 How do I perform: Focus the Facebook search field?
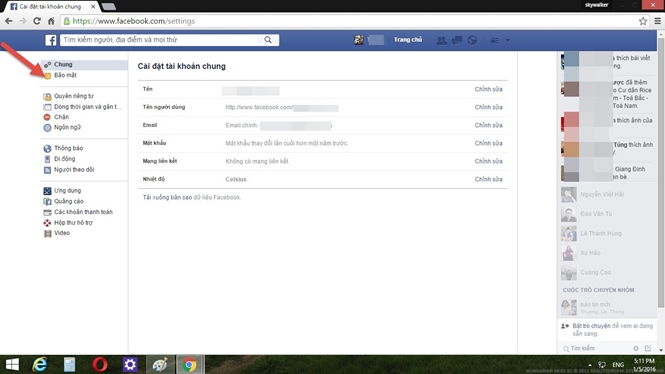(159, 39)
